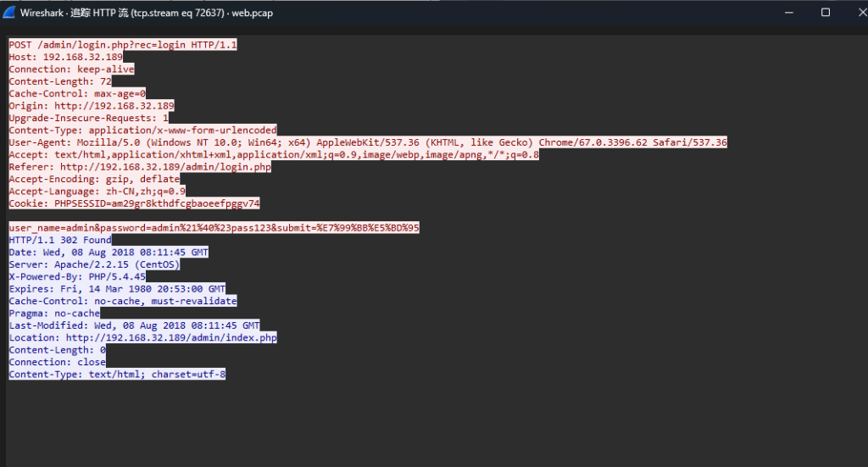Click the POST /admin/login.php request line
Viewport: 868px width, 467px height.
tap(123, 44)
